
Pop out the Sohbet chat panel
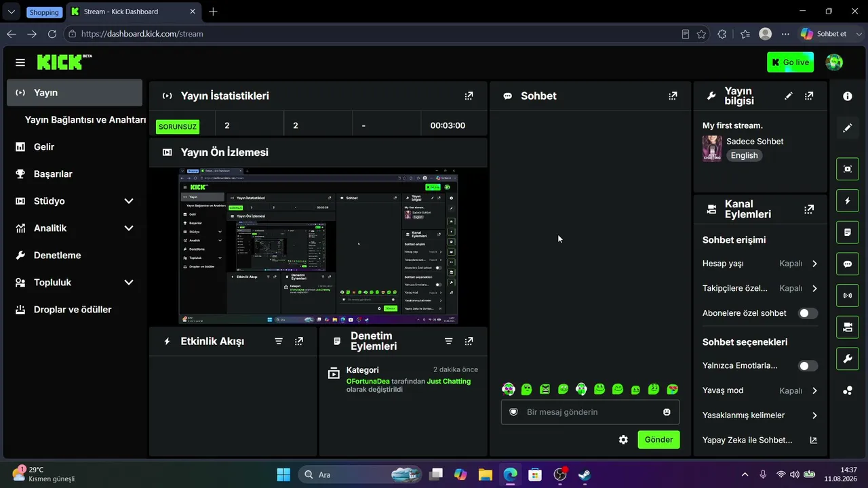pos(673,96)
